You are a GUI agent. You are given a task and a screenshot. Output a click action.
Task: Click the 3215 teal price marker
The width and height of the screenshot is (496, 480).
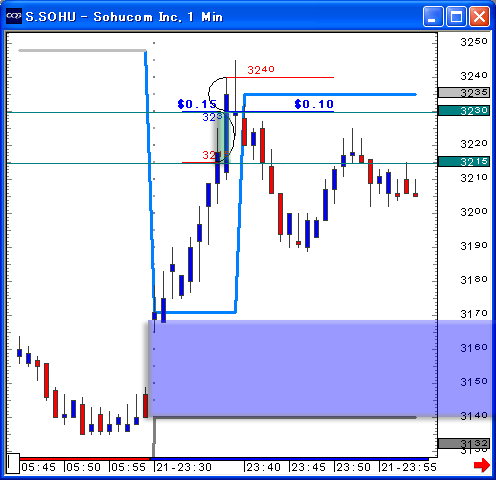point(464,162)
